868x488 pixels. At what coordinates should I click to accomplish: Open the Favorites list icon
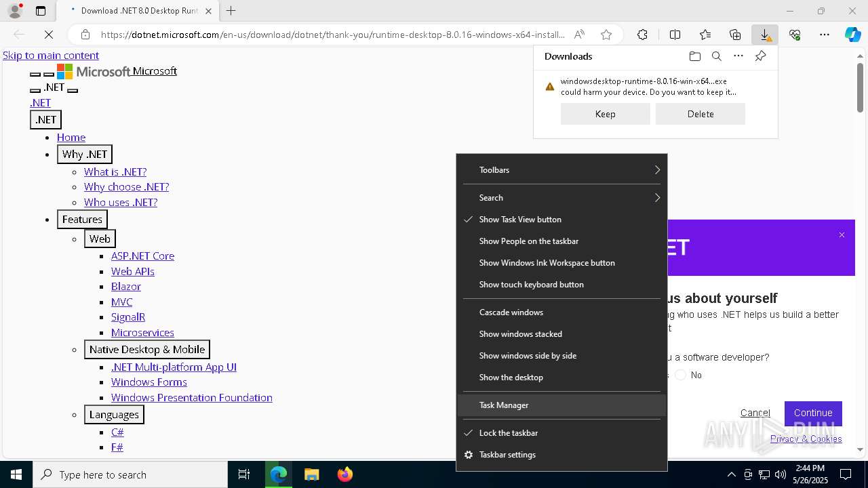[705, 35]
